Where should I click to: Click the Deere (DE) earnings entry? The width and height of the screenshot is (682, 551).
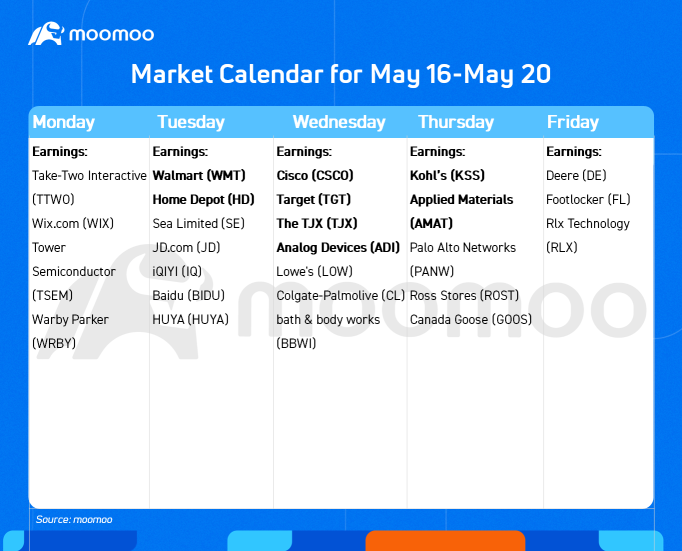576,176
